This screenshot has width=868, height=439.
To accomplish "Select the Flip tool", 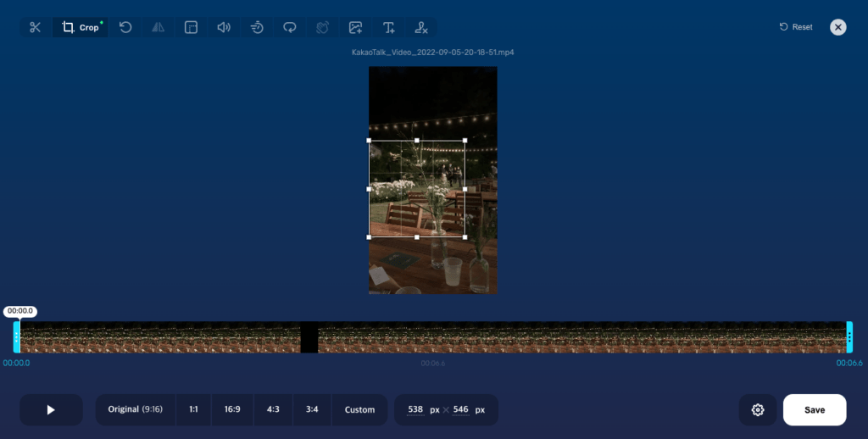I will (x=159, y=27).
